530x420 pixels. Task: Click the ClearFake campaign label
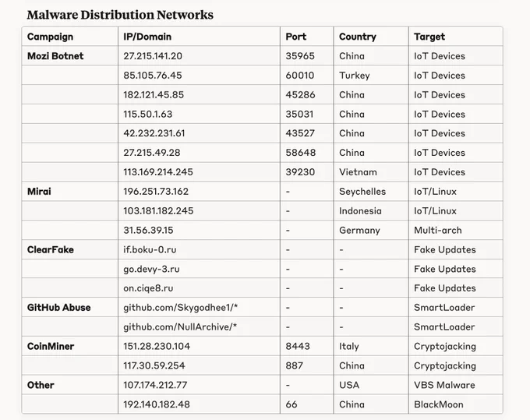coord(51,249)
